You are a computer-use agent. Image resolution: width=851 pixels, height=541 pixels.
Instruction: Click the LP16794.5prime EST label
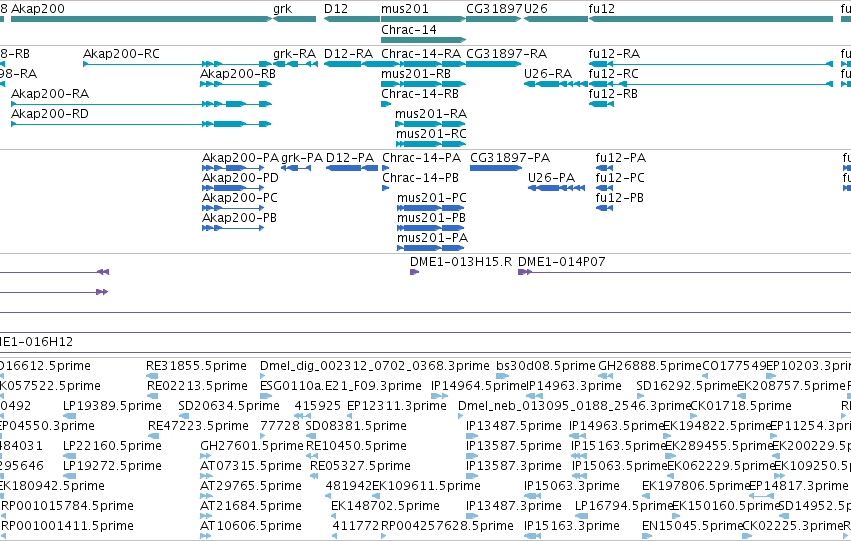624,506
